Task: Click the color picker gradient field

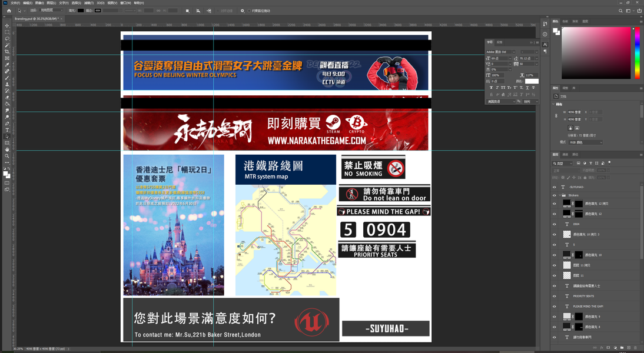Action: (x=596, y=53)
